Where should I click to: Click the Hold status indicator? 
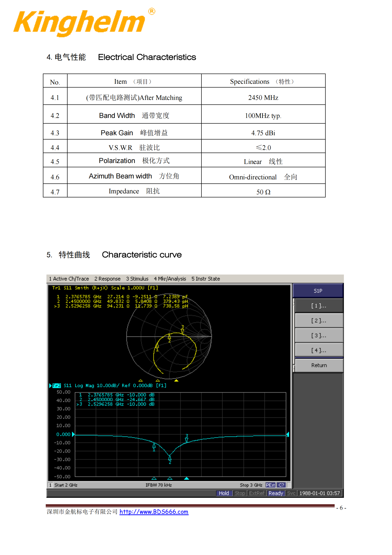224,493
